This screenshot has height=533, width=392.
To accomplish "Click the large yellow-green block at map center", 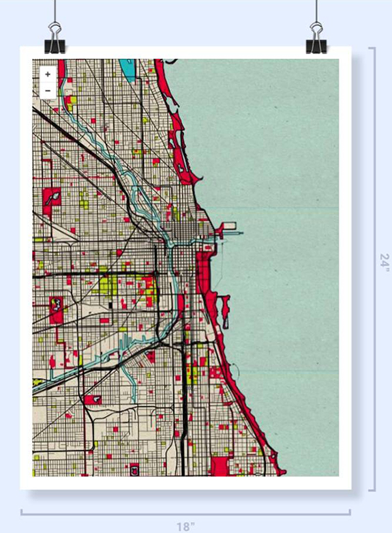I will click(x=108, y=285).
